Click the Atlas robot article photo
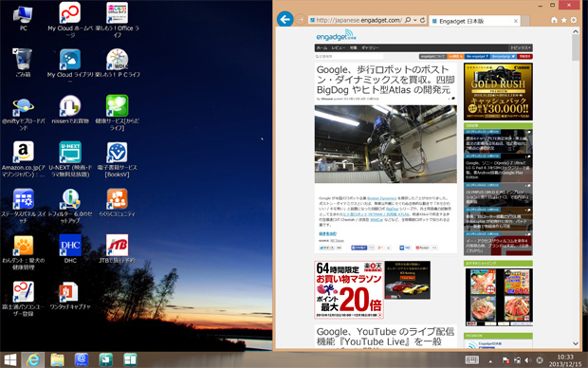588x368 pixels. [x=385, y=144]
